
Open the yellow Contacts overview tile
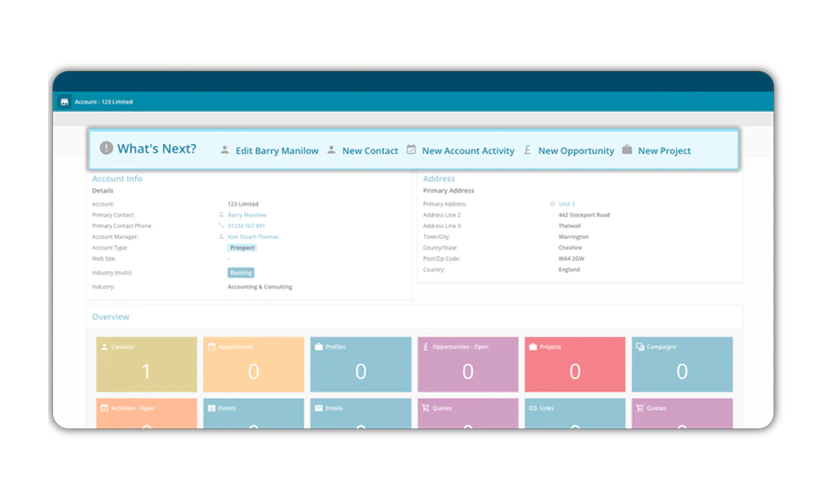click(x=147, y=365)
